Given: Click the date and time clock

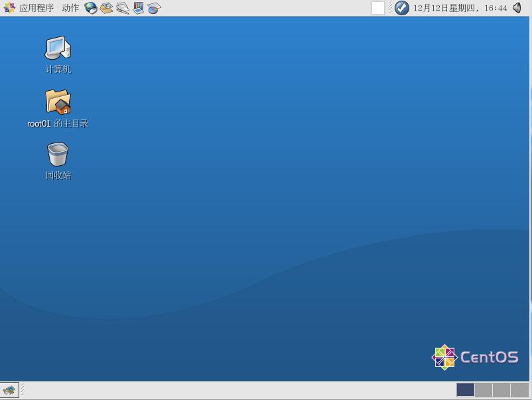Looking at the screenshot, I should tap(460, 8).
